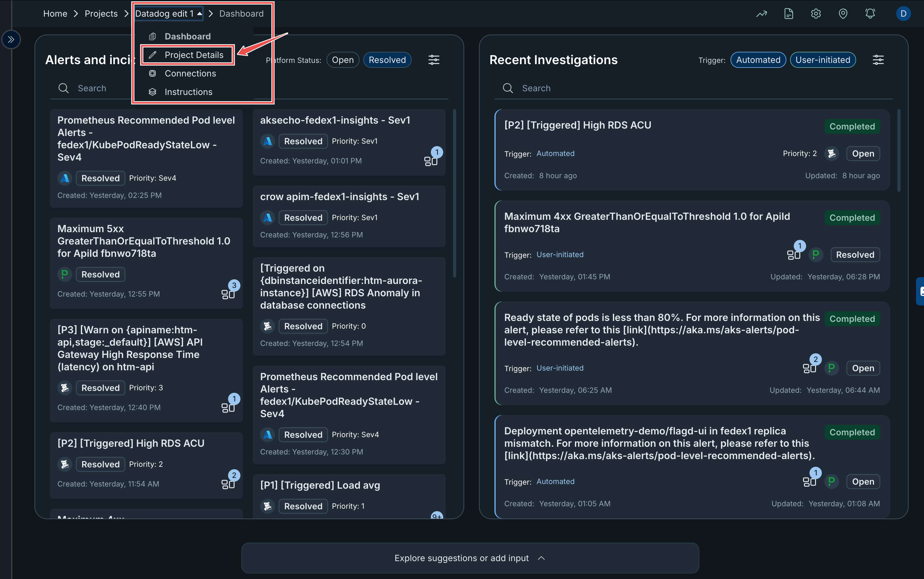
Task: Toggle the Open platform status filter
Action: click(x=343, y=60)
